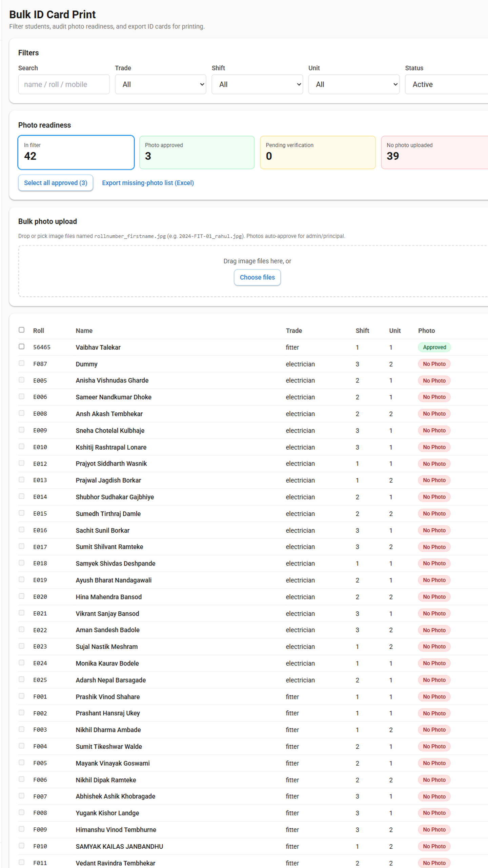Click the name Nikhil Dipak Ramteke
This screenshot has height=868, width=488.
pyautogui.click(x=106, y=780)
